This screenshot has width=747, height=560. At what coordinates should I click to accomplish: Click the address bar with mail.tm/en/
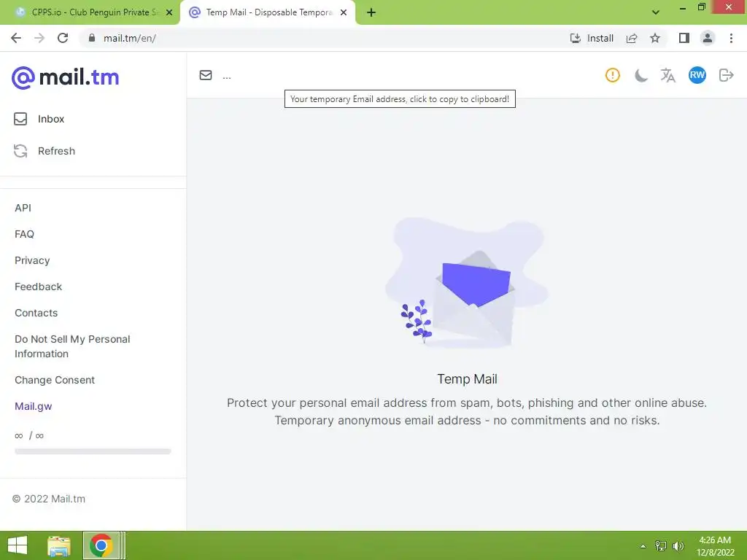pyautogui.click(x=324, y=38)
